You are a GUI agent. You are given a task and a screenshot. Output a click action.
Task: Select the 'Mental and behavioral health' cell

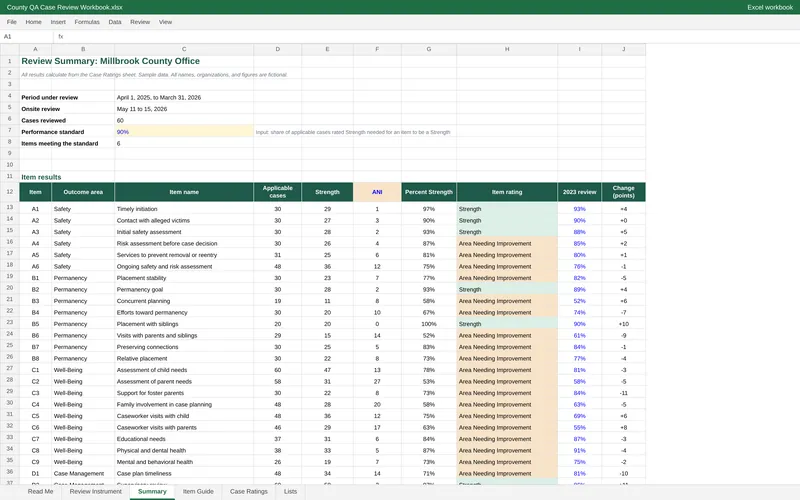[184, 462]
